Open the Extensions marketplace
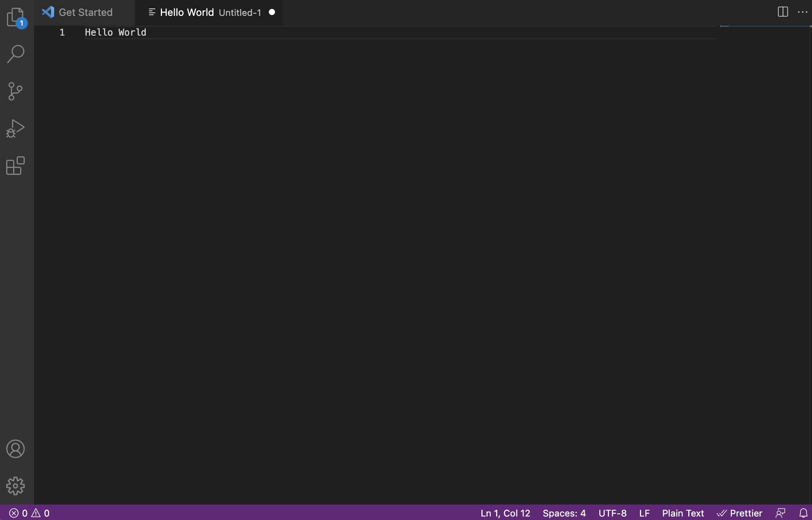Viewport: 812px width, 520px height. point(14,166)
